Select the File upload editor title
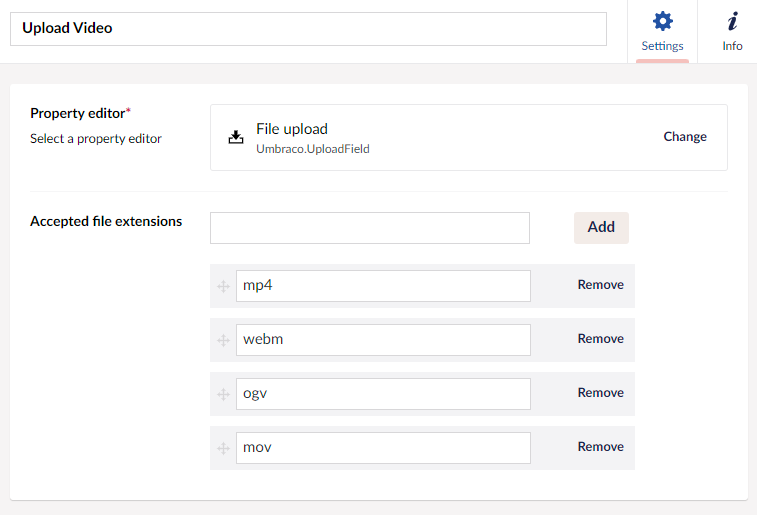The height and width of the screenshot is (515, 757). [292, 129]
